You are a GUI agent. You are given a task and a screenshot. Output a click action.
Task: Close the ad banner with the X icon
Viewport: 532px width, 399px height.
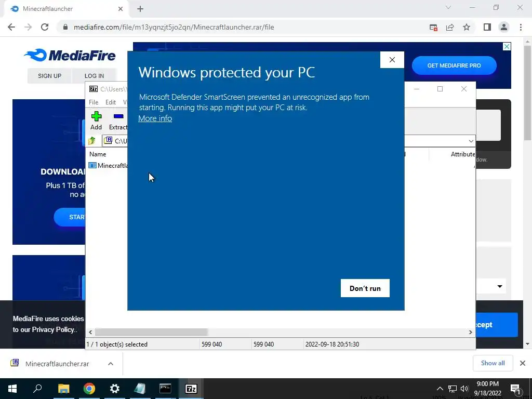coord(507,46)
